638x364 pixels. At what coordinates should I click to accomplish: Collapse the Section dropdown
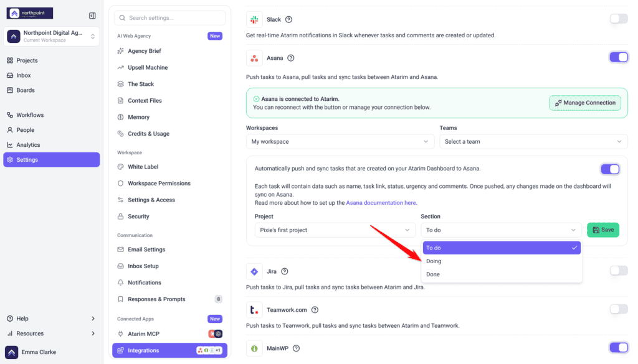501,230
